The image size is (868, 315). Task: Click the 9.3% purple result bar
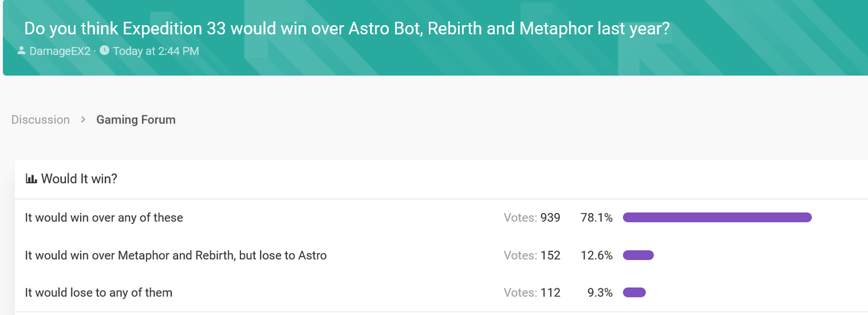(634, 293)
